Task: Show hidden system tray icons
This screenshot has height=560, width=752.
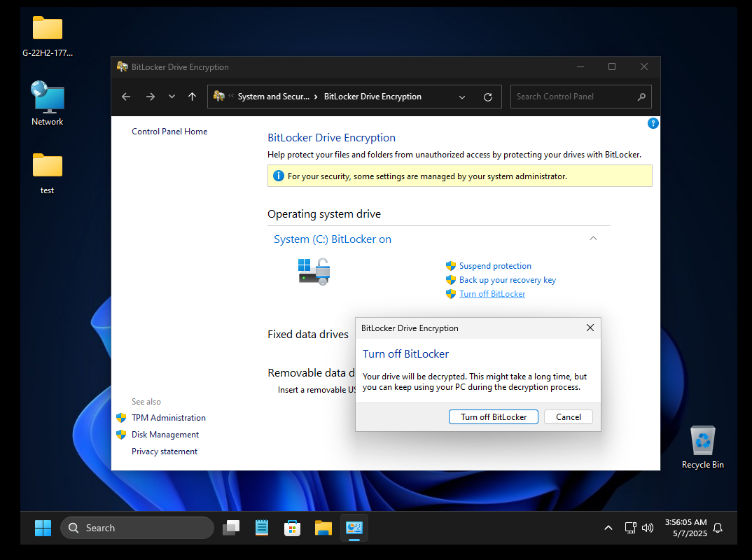Action: tap(608, 528)
